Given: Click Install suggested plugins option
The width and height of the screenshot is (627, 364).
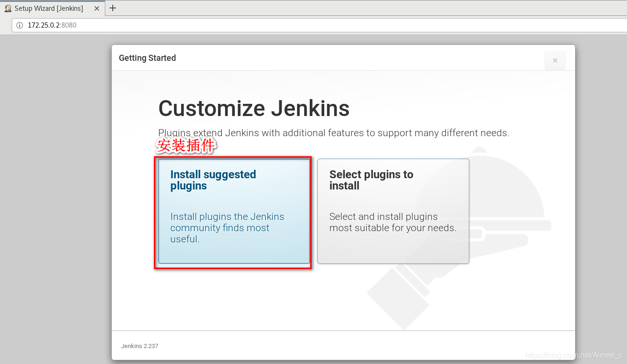Looking at the screenshot, I should coord(234,211).
